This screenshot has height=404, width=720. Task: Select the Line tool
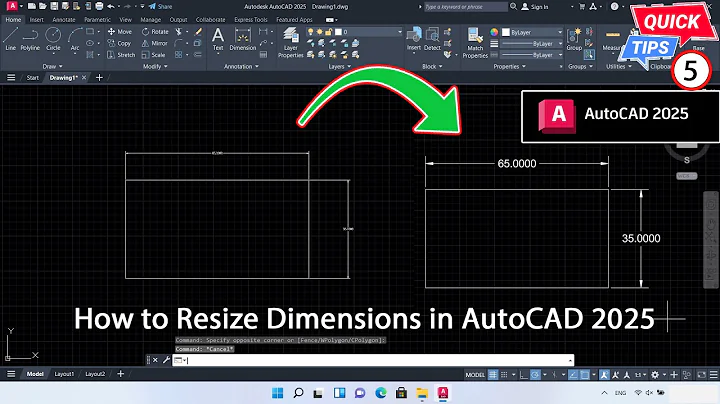click(x=11, y=39)
